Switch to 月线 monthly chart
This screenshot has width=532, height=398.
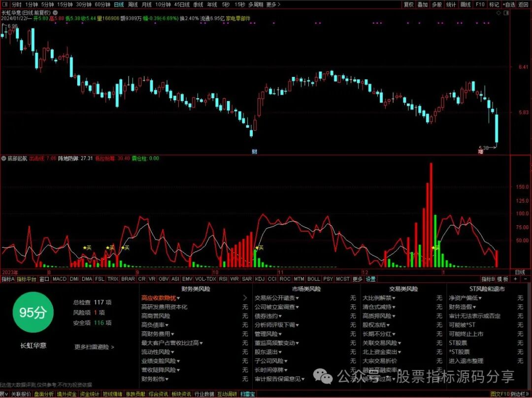pyautogui.click(x=147, y=4)
